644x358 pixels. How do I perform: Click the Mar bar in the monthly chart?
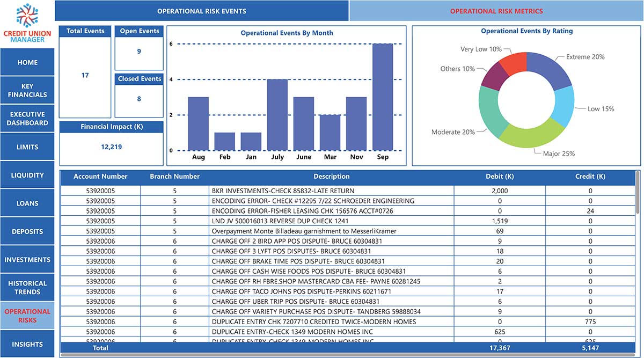click(330, 133)
